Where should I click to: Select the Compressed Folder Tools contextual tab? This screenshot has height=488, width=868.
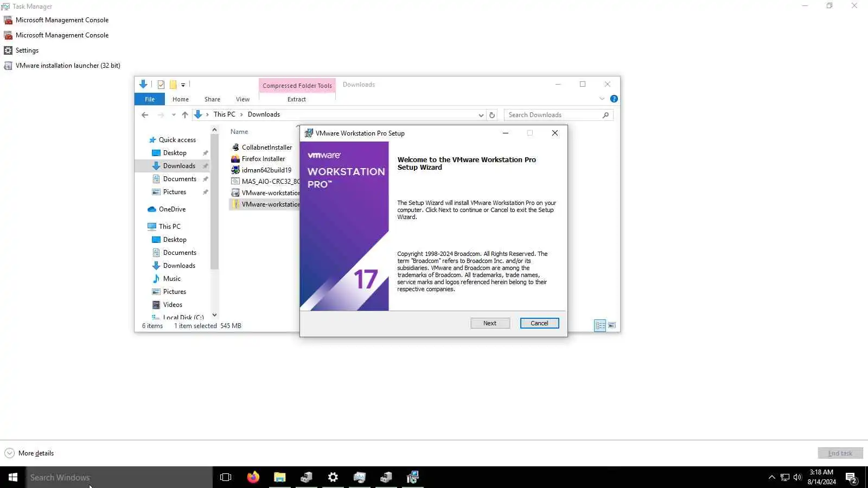click(297, 86)
